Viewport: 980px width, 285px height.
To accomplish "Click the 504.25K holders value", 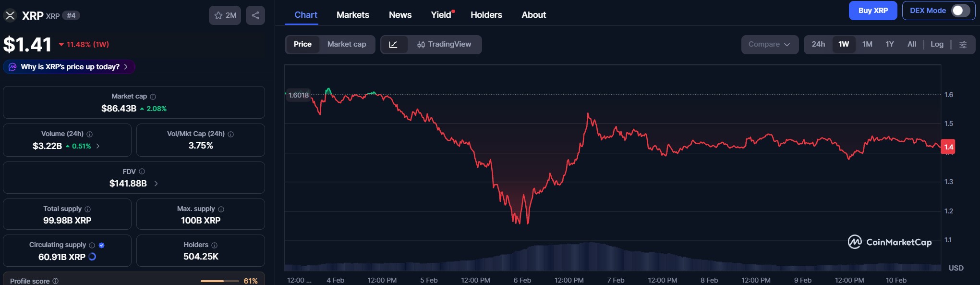I will 201,257.
